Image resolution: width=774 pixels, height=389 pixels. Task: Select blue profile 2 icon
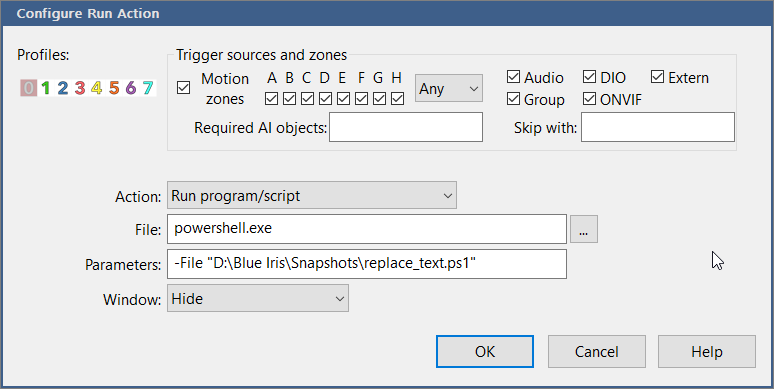[63, 88]
